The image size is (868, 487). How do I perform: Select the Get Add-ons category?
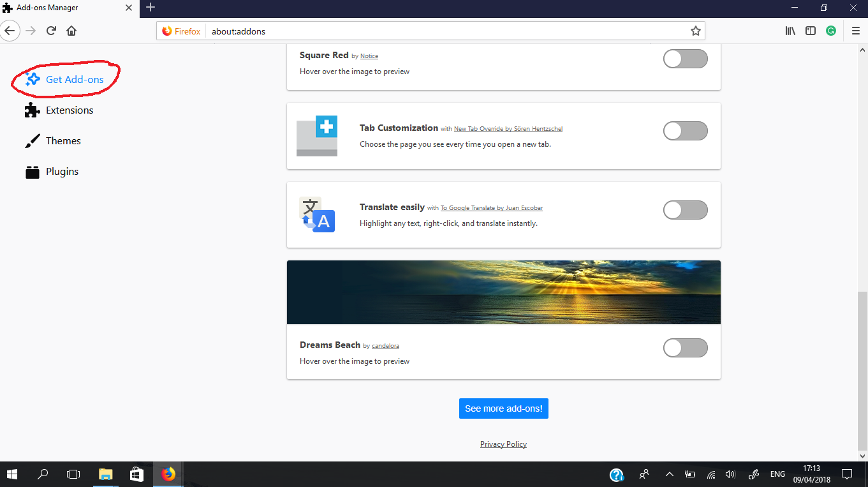pyautogui.click(x=65, y=80)
